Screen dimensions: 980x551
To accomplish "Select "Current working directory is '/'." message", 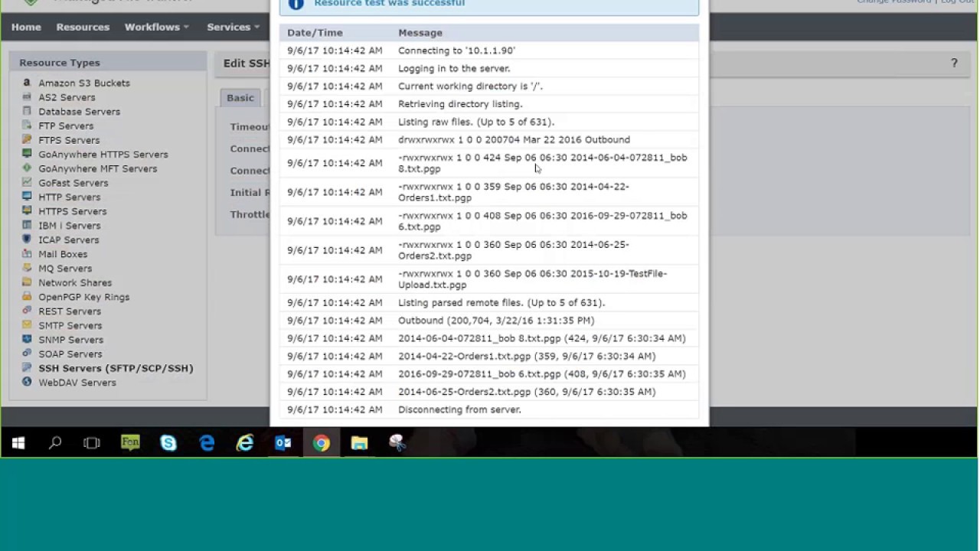I will tap(470, 86).
